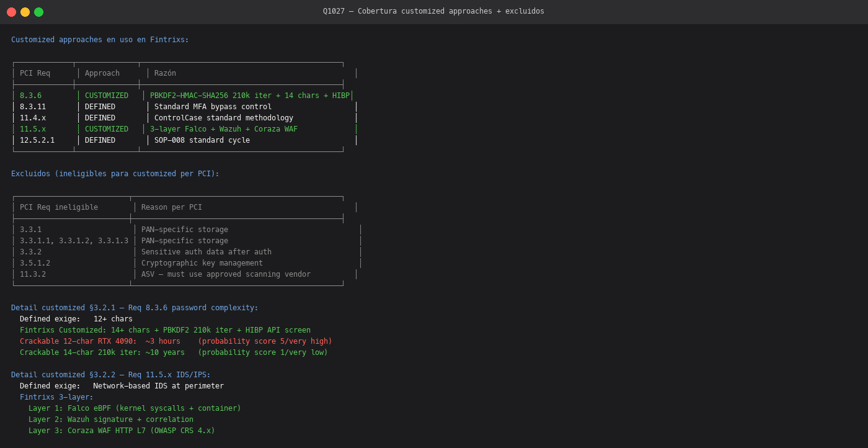Click "DEFINED" in the 8.3.11 row
Viewport: 868px width, 448px height.
coord(100,107)
